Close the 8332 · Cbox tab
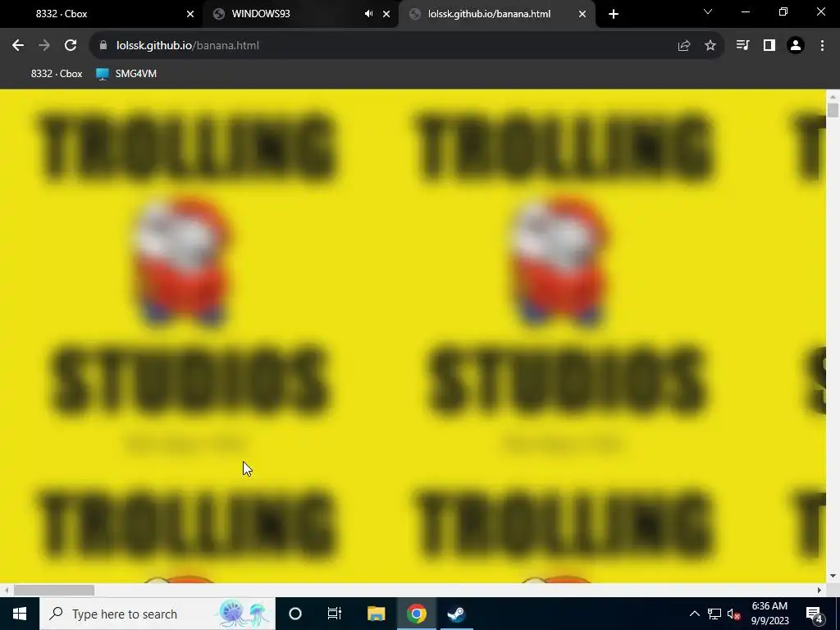The image size is (840, 630). click(190, 14)
